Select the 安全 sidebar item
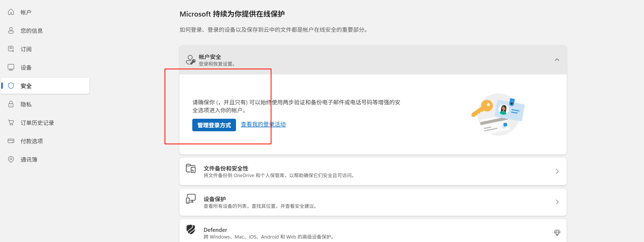The width and height of the screenshot is (644, 242). [45, 86]
